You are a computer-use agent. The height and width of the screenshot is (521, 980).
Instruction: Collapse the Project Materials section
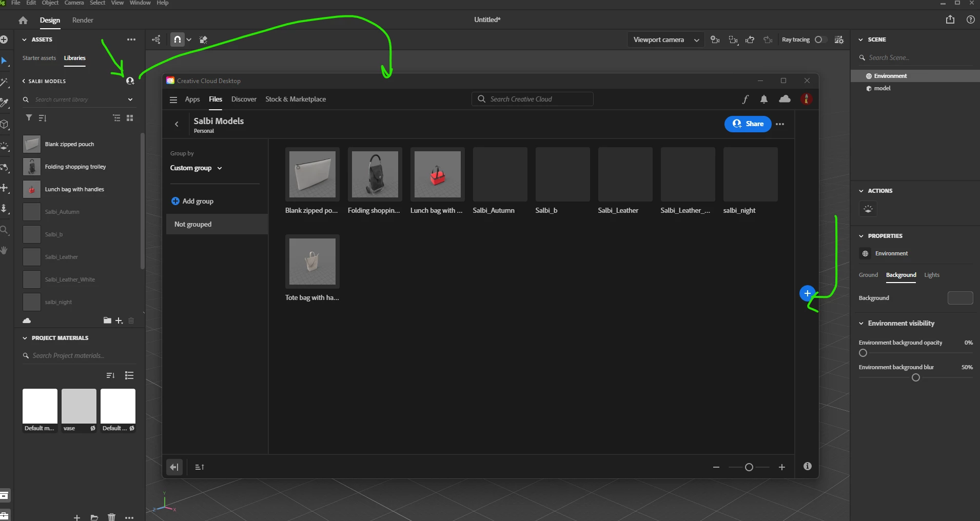coord(25,338)
